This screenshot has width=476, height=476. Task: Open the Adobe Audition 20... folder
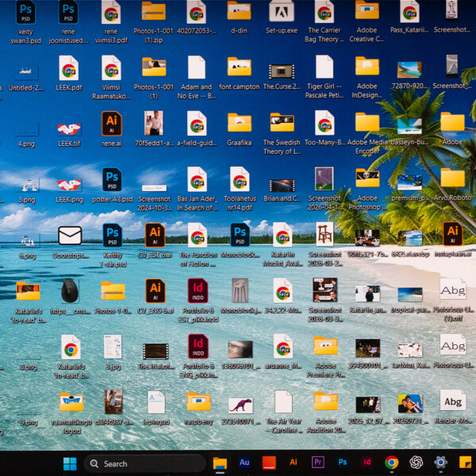click(x=326, y=401)
